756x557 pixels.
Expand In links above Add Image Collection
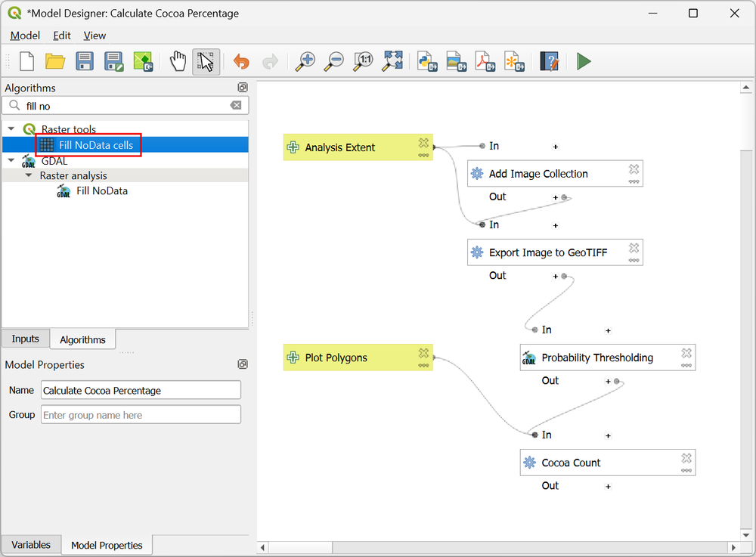click(556, 147)
